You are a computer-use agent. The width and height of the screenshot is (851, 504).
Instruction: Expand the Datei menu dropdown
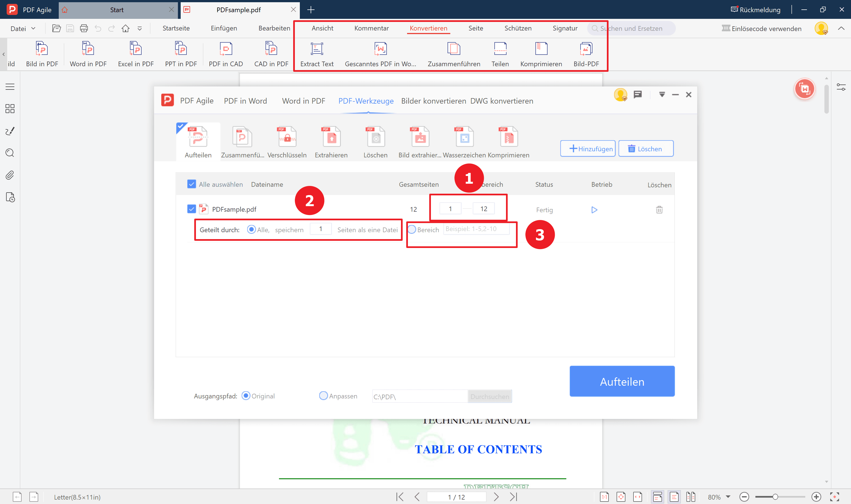22,29
